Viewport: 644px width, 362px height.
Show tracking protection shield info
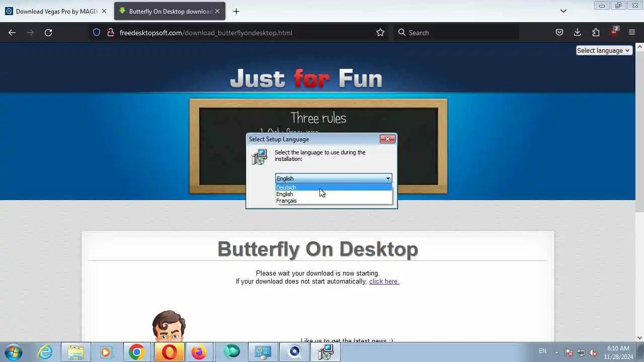coord(97,33)
